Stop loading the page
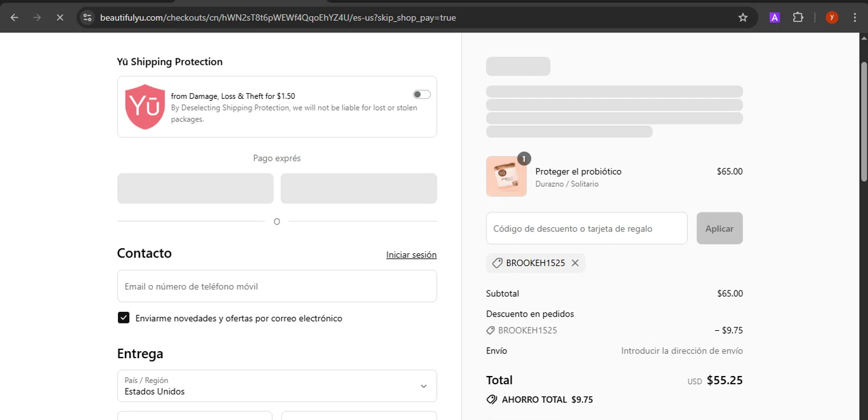Screen dimensions: 868x420 tap(60, 17)
